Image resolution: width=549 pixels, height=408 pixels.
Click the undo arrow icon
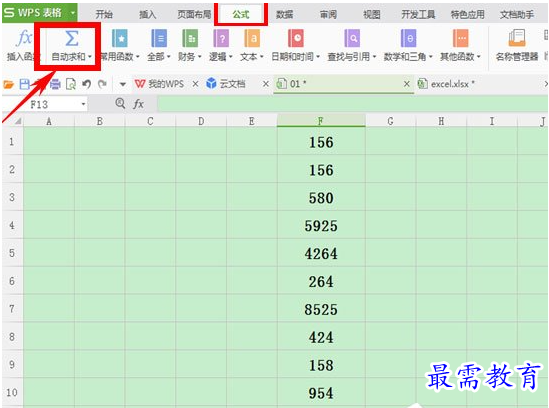(x=86, y=84)
